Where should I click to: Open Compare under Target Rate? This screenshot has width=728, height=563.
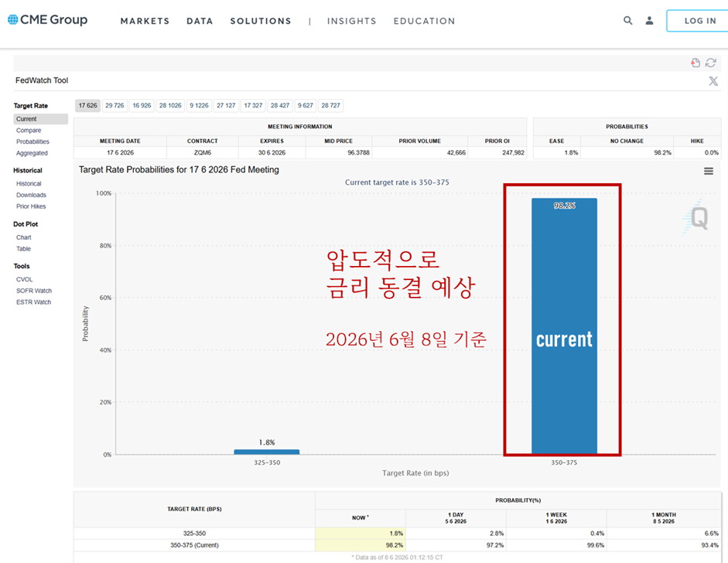click(29, 131)
